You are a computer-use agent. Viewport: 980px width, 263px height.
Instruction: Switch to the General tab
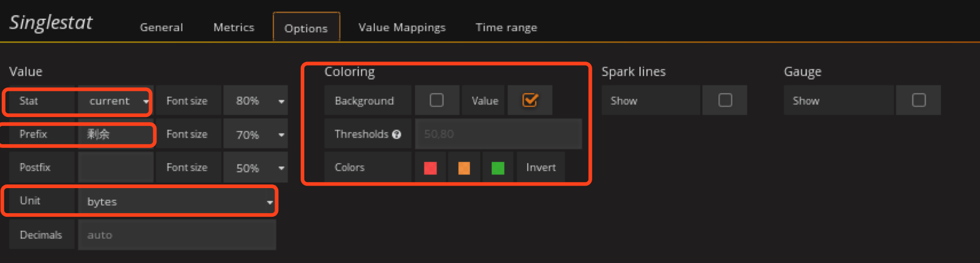[x=161, y=27]
